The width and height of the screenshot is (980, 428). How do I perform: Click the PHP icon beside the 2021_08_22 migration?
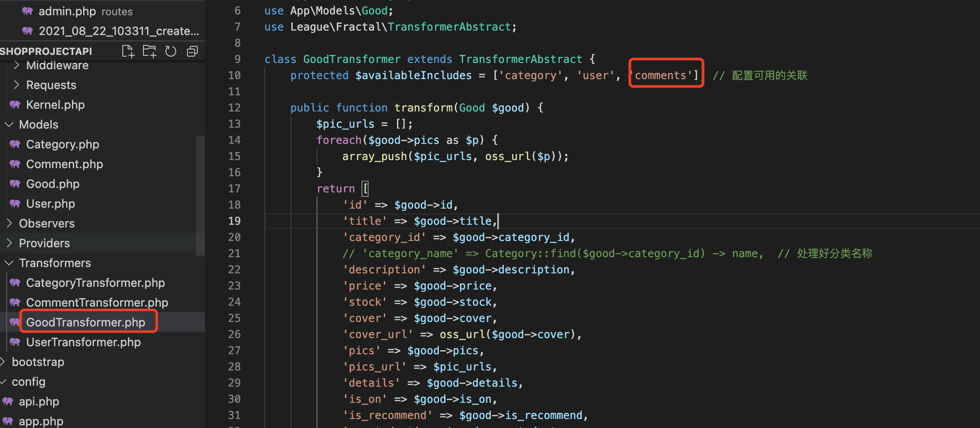click(x=28, y=31)
